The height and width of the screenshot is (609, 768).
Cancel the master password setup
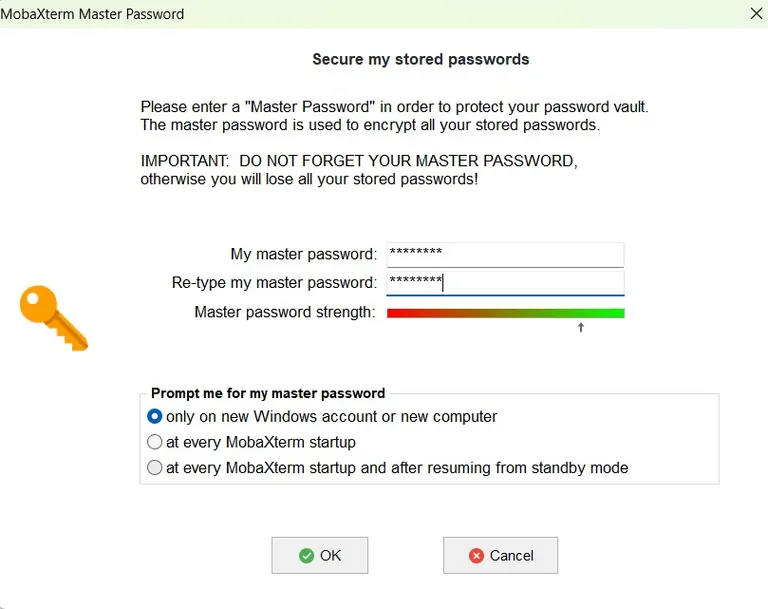pos(500,555)
